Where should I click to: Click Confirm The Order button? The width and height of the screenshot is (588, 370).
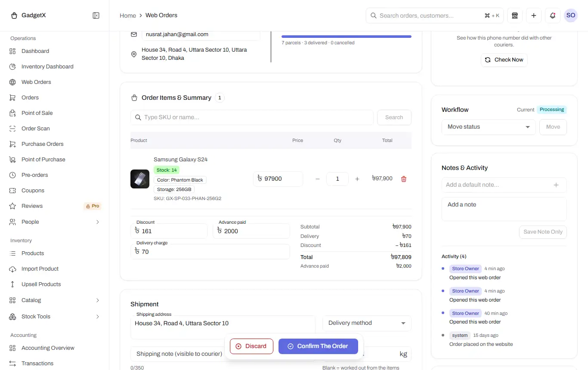click(x=318, y=346)
